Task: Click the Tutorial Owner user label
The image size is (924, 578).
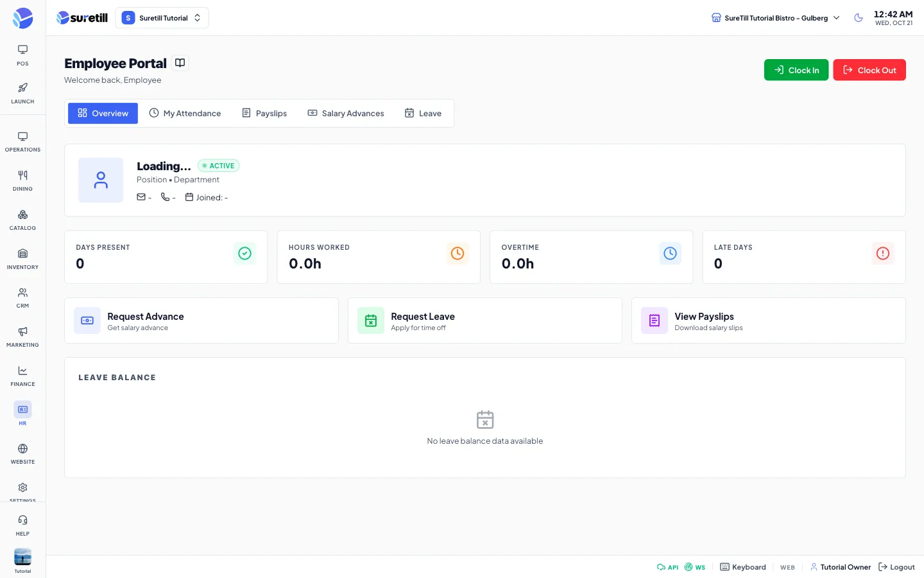Action: [841, 567]
